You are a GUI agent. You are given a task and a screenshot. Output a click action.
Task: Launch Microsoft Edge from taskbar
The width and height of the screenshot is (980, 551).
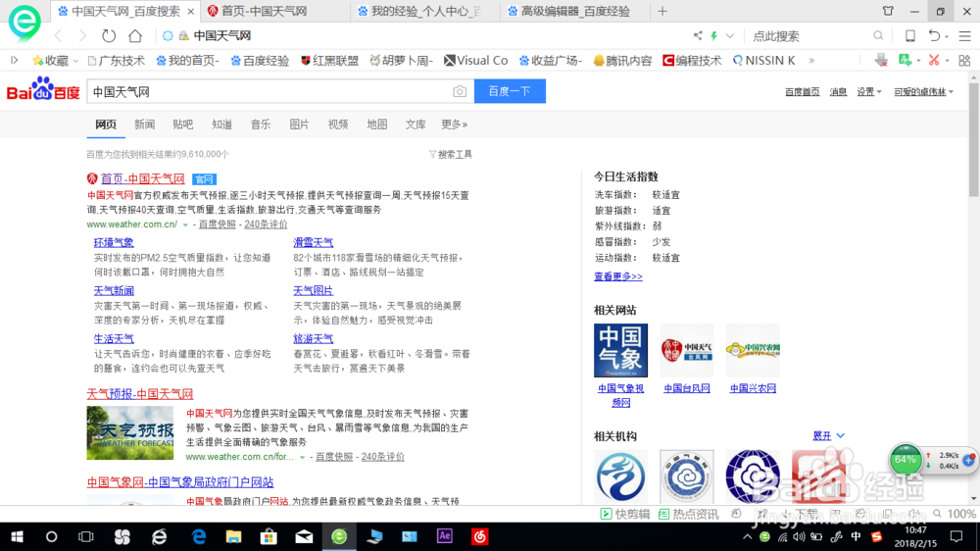[199, 536]
